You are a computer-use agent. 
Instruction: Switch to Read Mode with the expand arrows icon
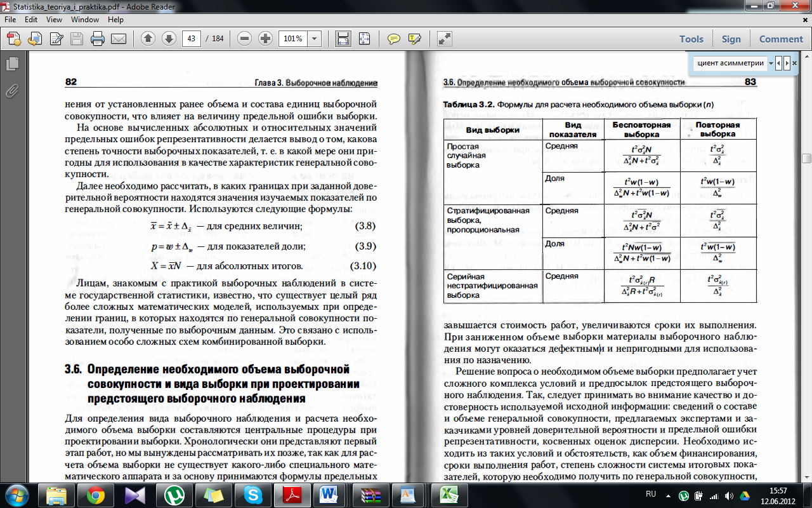click(445, 39)
